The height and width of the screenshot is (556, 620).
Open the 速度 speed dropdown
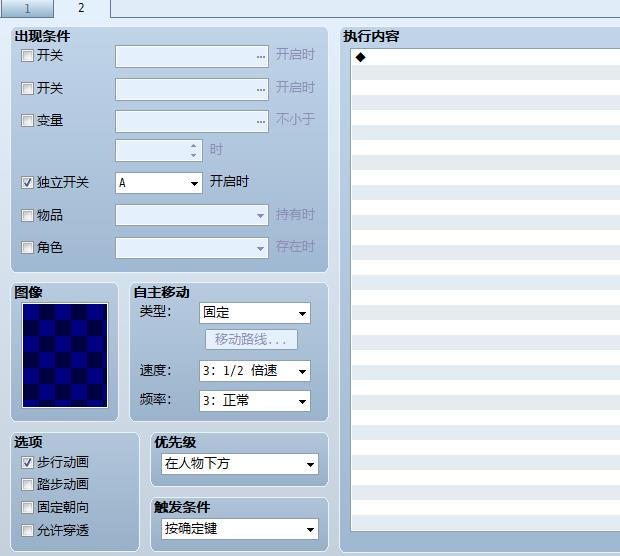pos(255,371)
